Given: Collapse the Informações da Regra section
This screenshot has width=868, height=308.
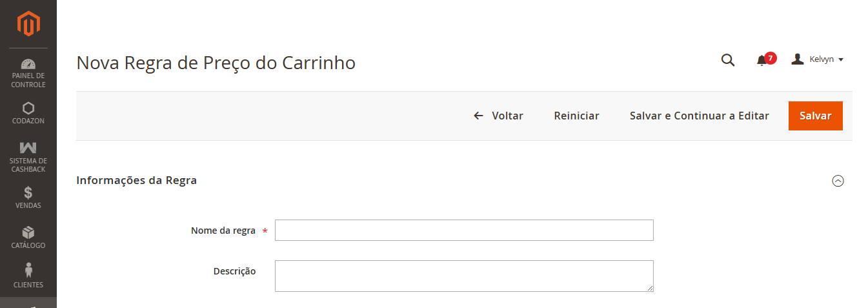Looking at the screenshot, I should 838,181.
